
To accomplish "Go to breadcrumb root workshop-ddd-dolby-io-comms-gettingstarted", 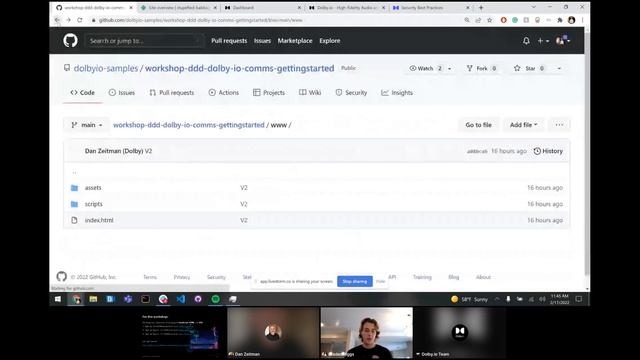I will 189,125.
